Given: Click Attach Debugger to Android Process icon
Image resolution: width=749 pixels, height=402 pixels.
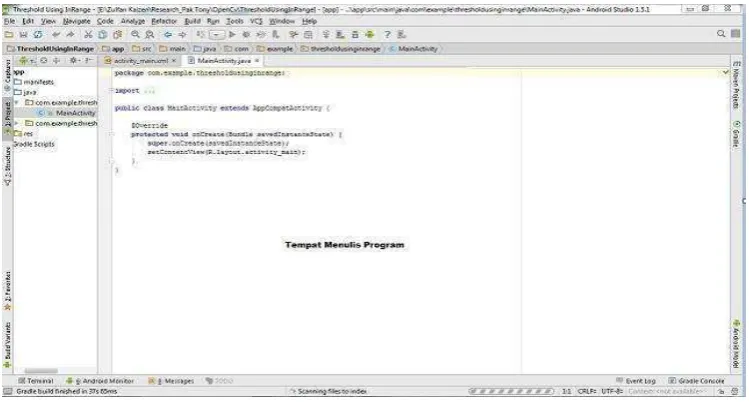Looking at the screenshot, I should click(276, 34).
